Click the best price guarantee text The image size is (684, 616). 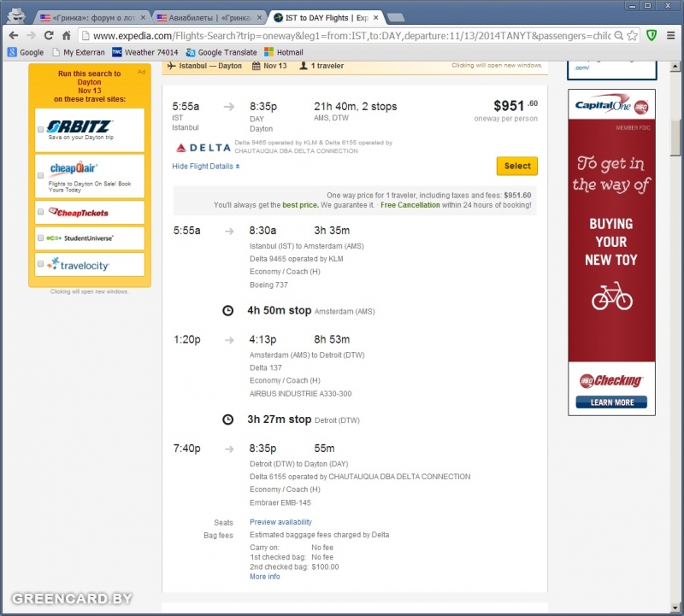[x=301, y=205]
